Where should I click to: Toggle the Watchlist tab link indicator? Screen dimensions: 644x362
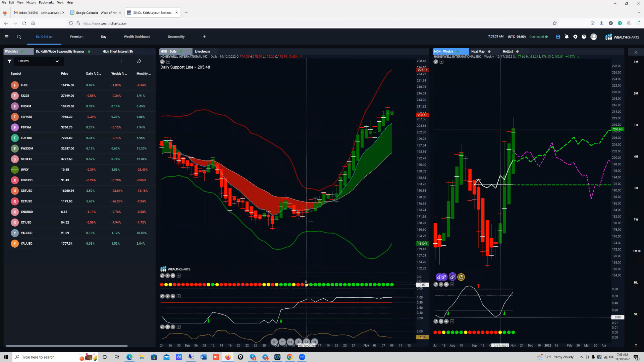(22, 52)
